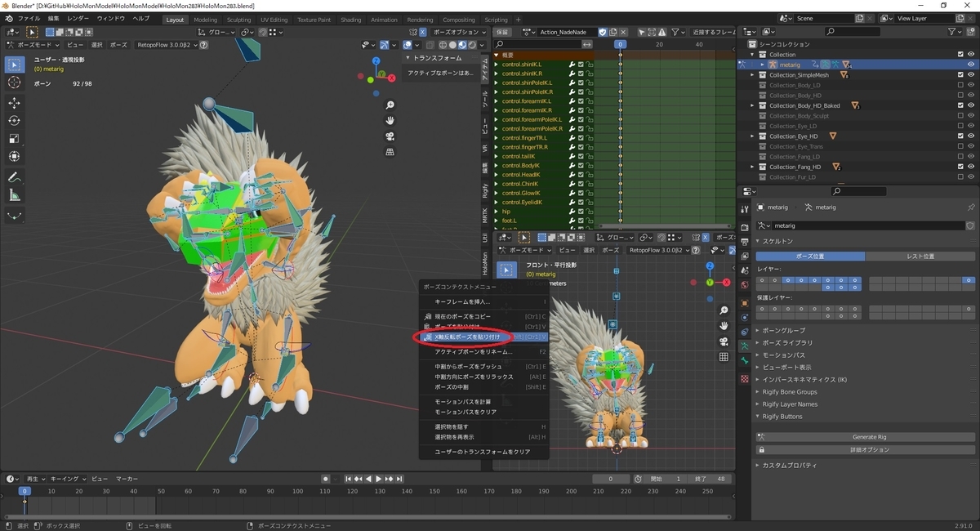The width and height of the screenshot is (980, 531).
Task: Expand the Rigify Layer Names panel
Action: 788,404
